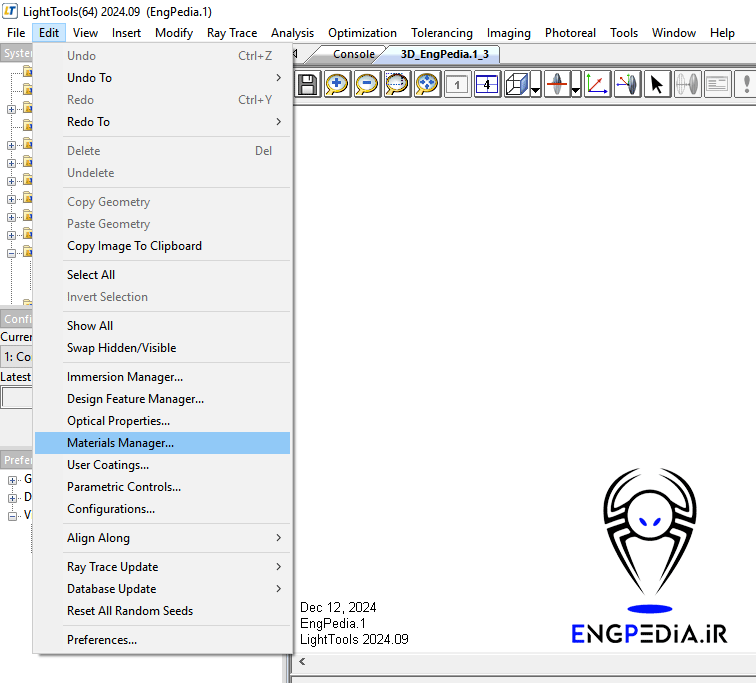Open Preferences... from Edit menu
Viewport: 756px width, 683px height.
click(162, 640)
